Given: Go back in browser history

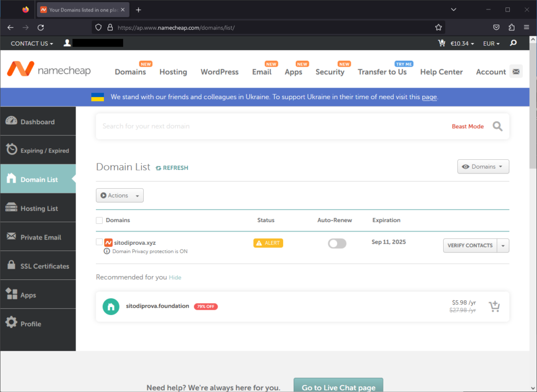Looking at the screenshot, I should click(x=10, y=27).
